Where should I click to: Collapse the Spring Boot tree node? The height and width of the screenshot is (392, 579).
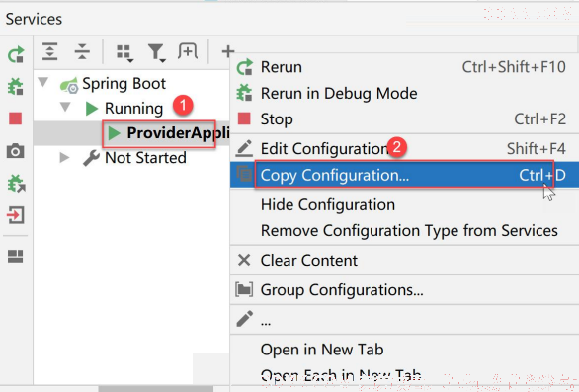click(43, 82)
